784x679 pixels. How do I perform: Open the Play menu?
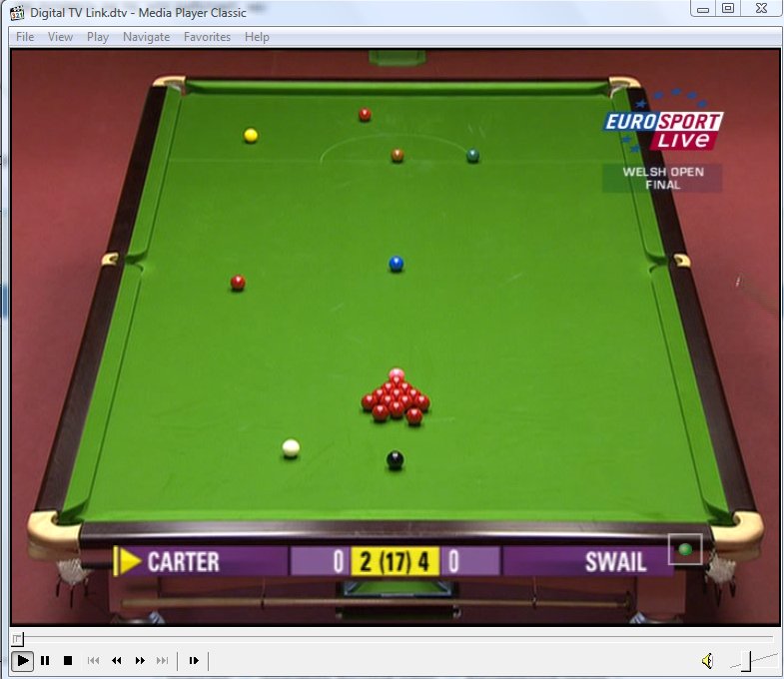(x=98, y=37)
